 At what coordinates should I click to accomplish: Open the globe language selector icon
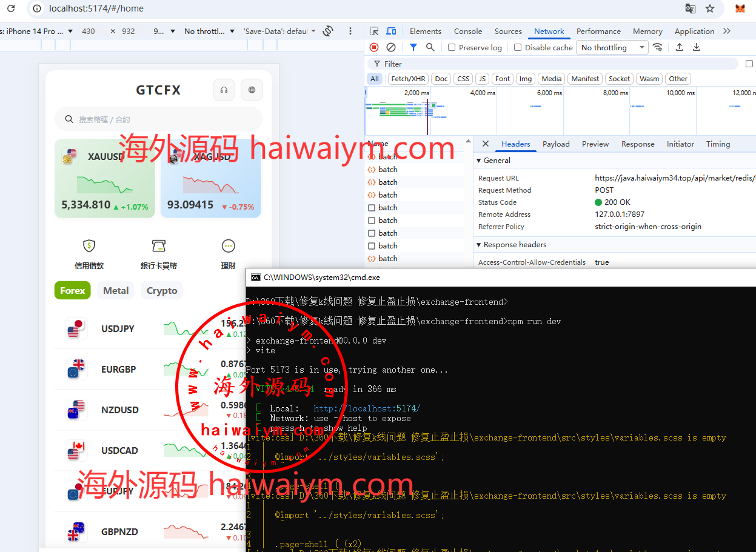point(252,90)
